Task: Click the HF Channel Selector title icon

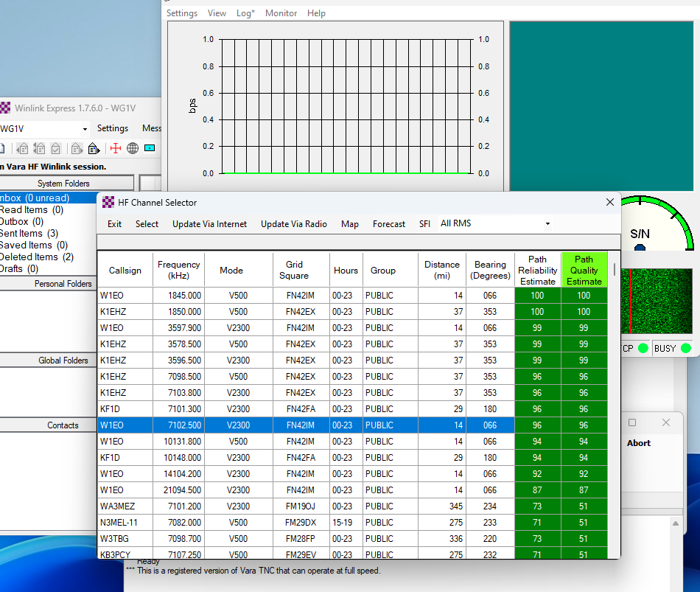Action: [108, 203]
